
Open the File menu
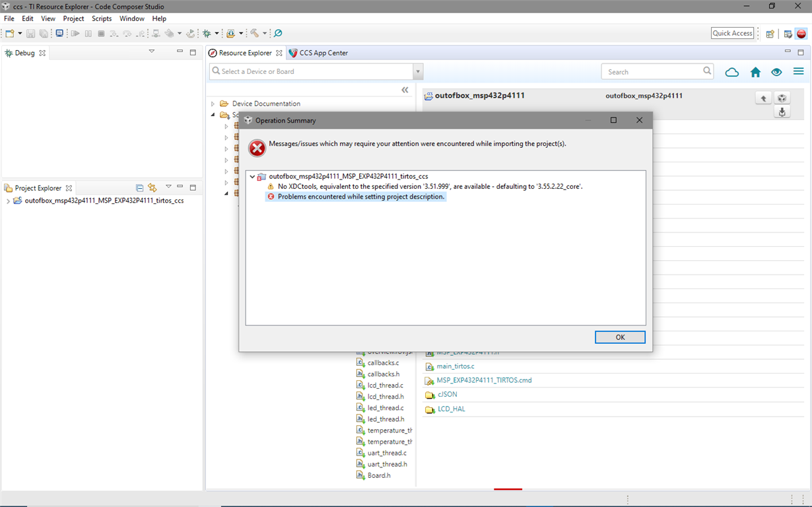pos(9,18)
